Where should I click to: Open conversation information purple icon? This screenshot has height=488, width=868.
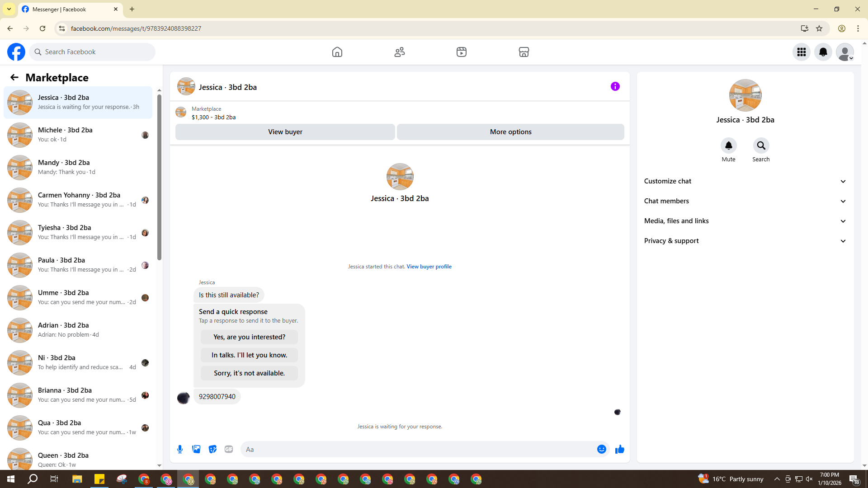point(615,86)
